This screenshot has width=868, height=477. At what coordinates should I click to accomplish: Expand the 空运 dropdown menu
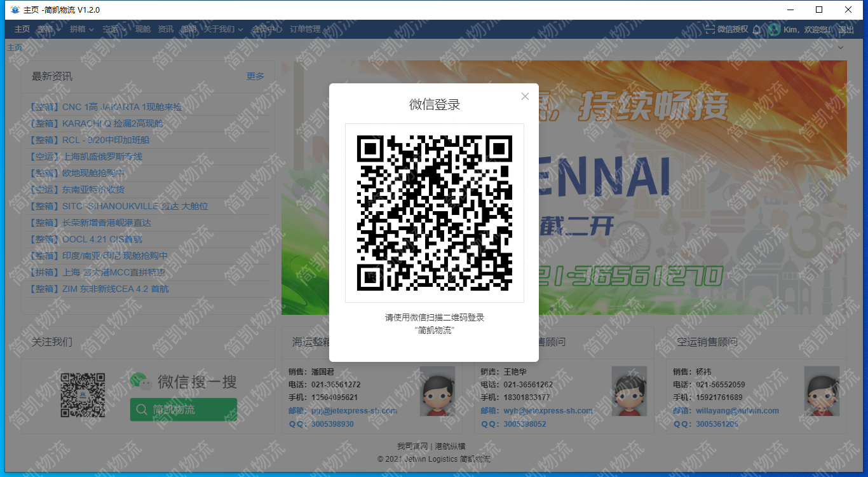[x=114, y=29]
